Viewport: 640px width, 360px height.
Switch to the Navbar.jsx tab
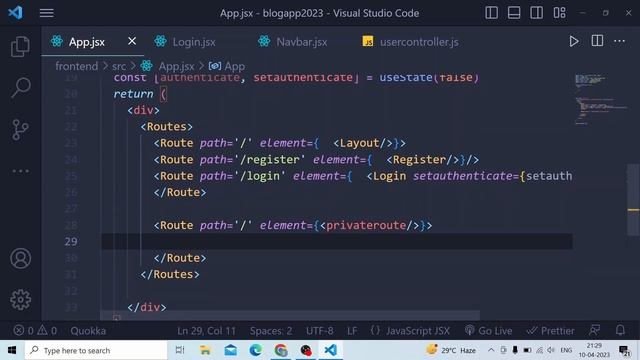point(302,42)
